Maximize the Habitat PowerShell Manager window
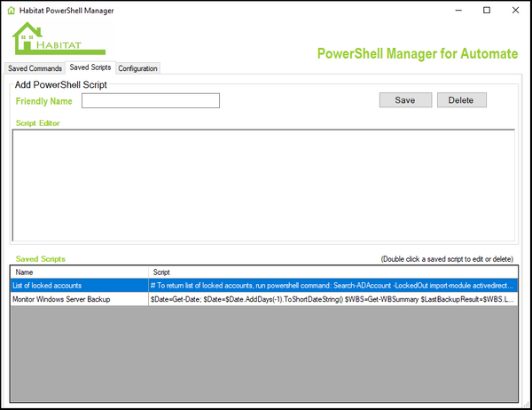 [x=487, y=10]
